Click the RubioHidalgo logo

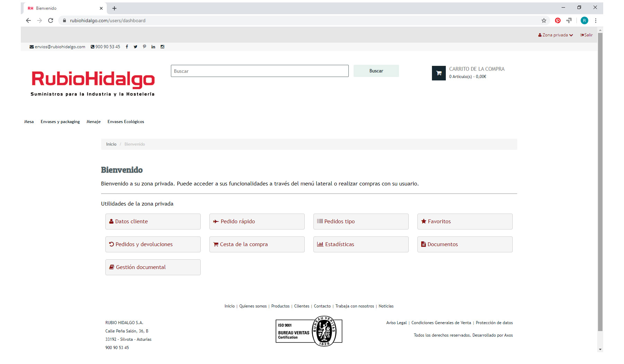click(x=93, y=83)
